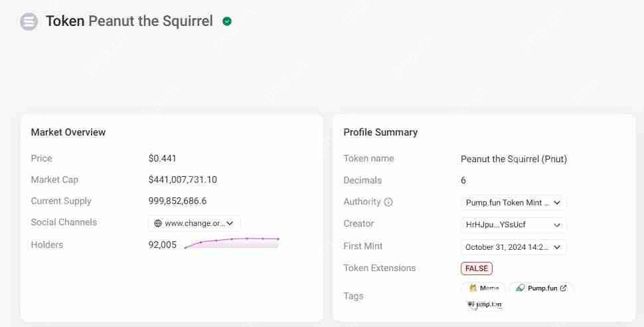Click the external link icon on Pump.fun tag
The height and width of the screenshot is (327, 644).
click(564, 288)
